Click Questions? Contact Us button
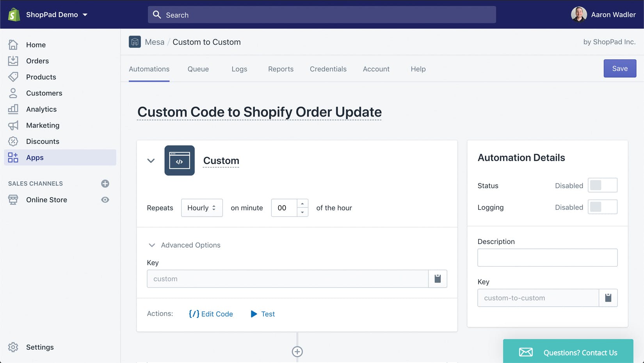 [x=568, y=351]
